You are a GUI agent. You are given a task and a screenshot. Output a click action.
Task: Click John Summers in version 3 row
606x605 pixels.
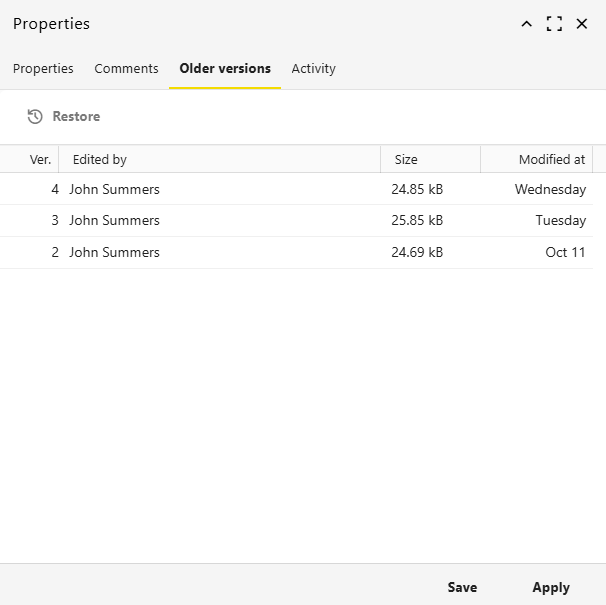(114, 220)
